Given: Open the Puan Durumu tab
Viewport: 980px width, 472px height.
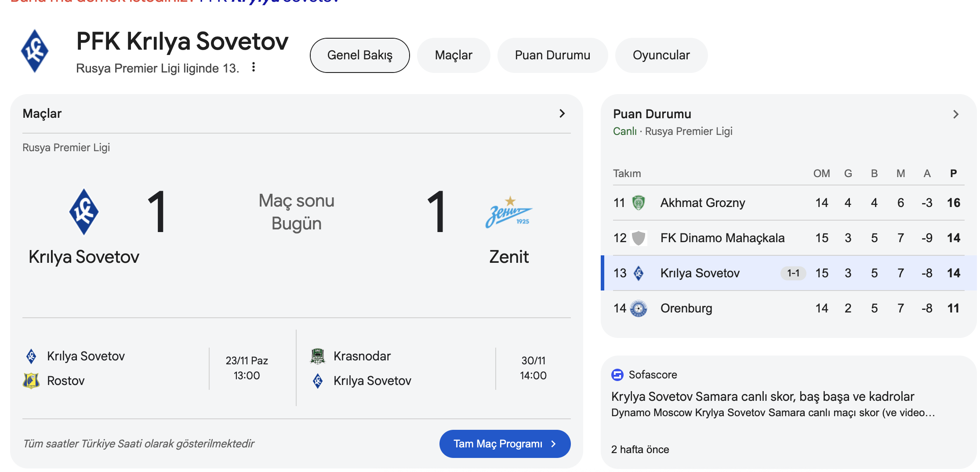Looking at the screenshot, I should (x=552, y=55).
